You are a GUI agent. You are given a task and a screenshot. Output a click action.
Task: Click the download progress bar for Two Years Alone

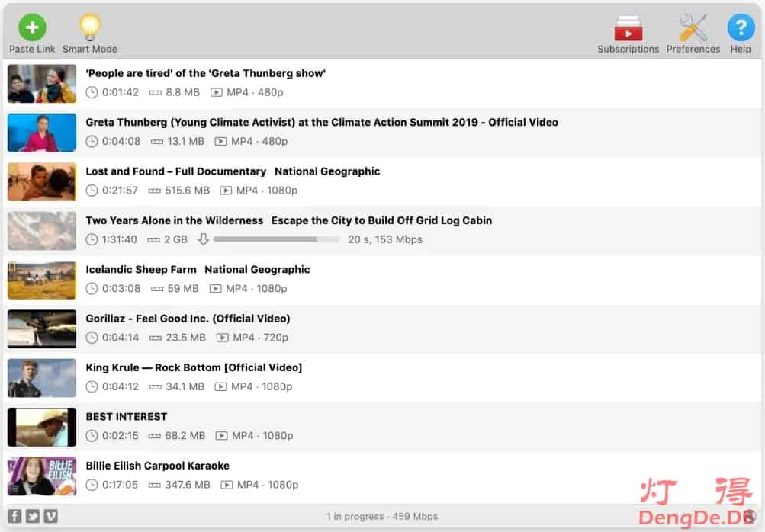tap(276, 239)
